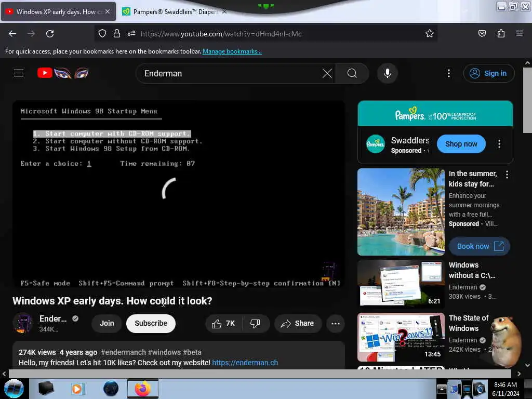This screenshot has width=532, height=399.
Task: Open the Enderman channel avatar
Action: [x=23, y=323]
